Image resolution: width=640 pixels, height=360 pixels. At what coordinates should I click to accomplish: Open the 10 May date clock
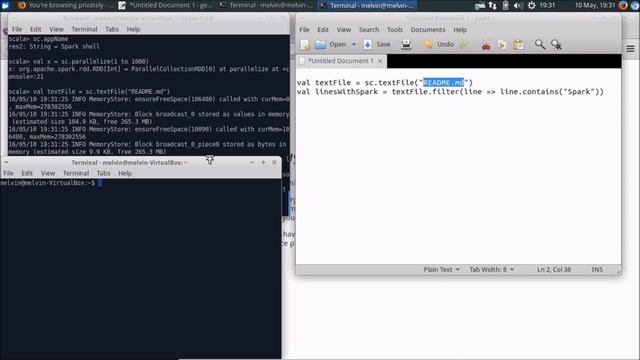click(x=595, y=5)
